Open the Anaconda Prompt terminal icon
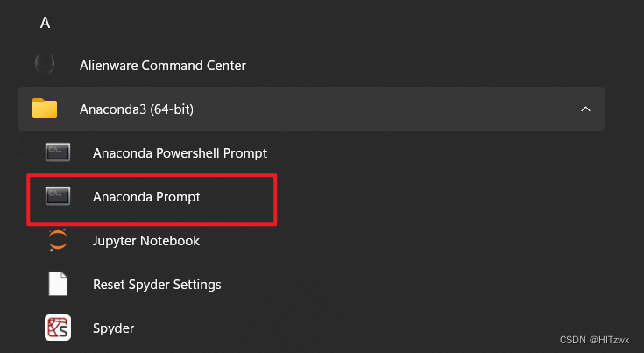Viewport: 644px width, 353px height. (x=58, y=196)
